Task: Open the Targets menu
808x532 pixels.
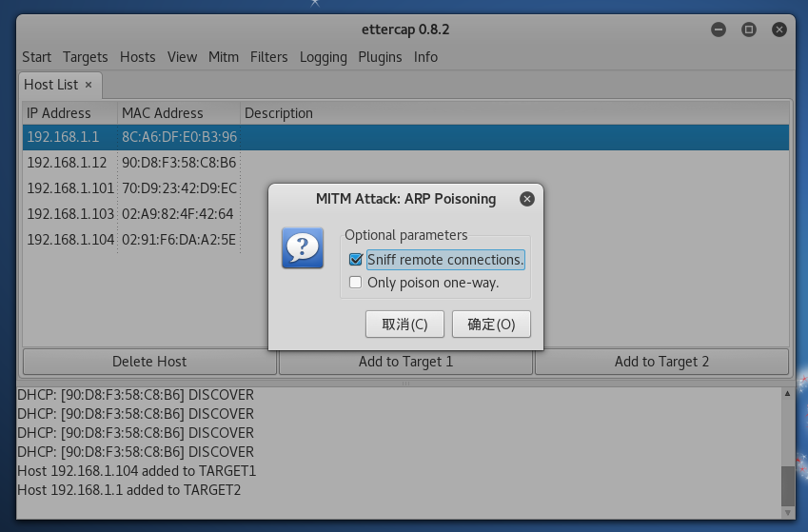Action: (86, 57)
